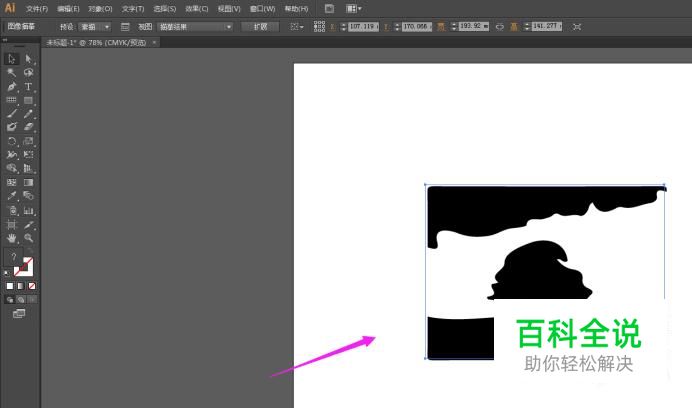692x408 pixels.
Task: Pick the Magic Wand tool
Action: pyautogui.click(x=11, y=73)
